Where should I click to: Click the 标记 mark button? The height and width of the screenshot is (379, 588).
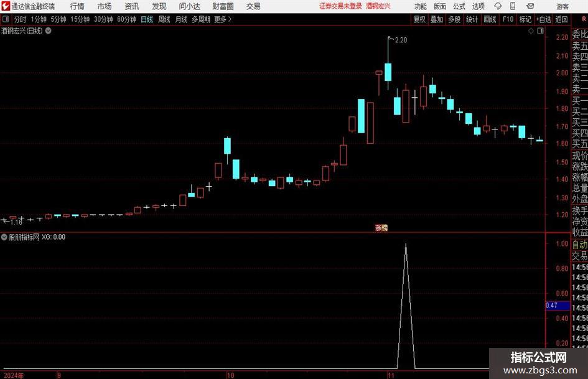(525, 19)
